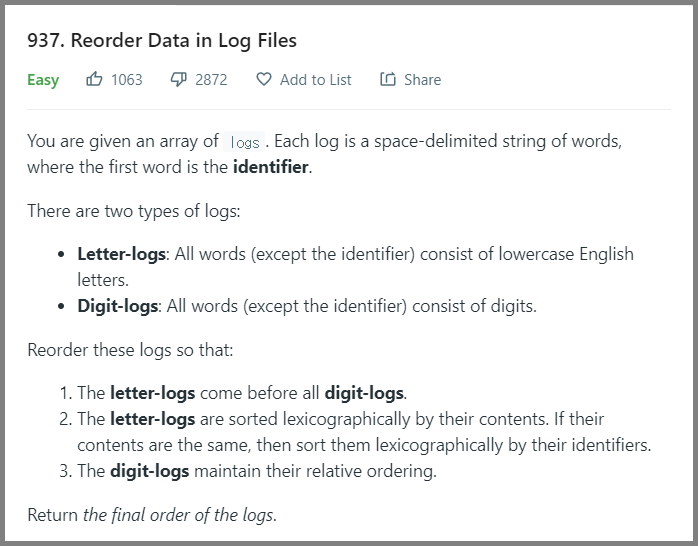Click the sentence There are two types of logs

(134, 211)
